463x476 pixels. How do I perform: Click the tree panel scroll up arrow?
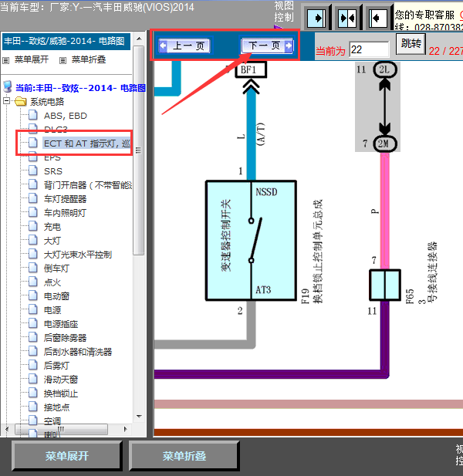click(139, 39)
